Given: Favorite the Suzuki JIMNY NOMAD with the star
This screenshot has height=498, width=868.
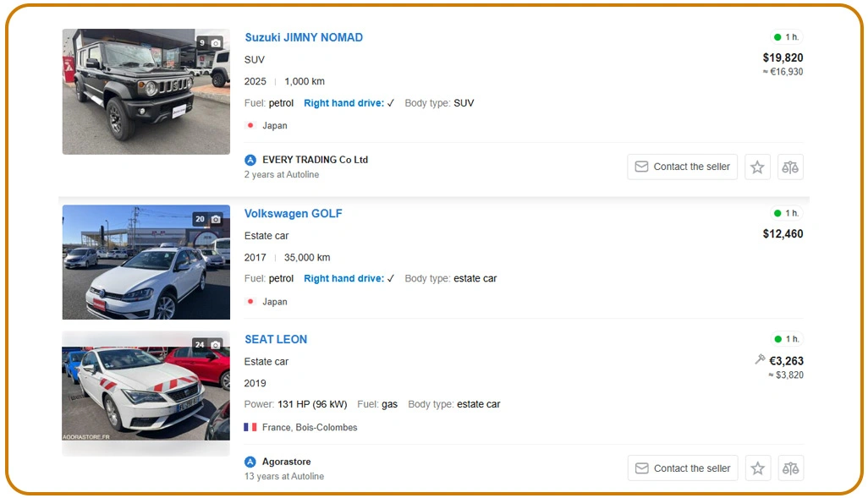Looking at the screenshot, I should 757,167.
